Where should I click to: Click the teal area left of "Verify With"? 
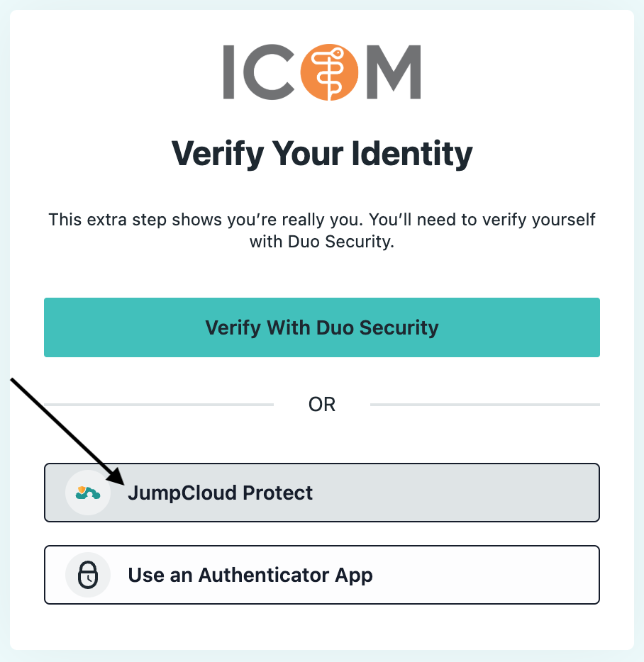125,327
